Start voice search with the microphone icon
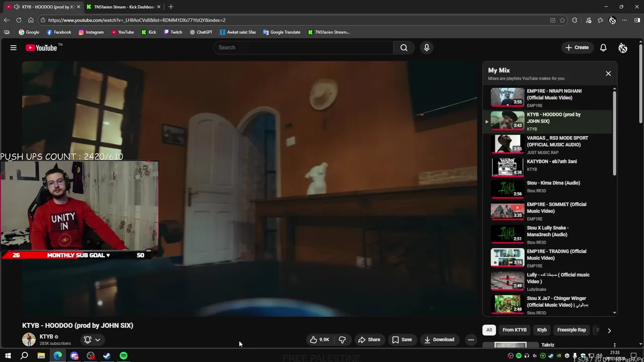Screen dimensions: 644x362 coord(427,48)
